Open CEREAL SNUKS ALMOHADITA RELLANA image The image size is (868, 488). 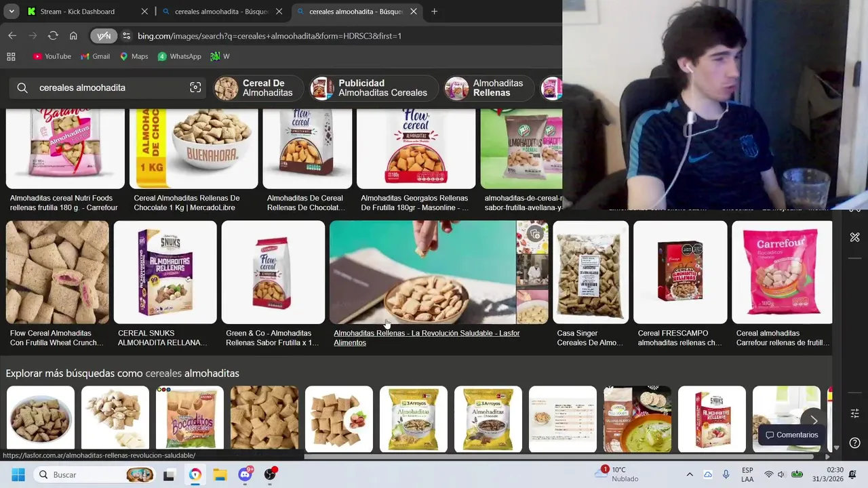(x=165, y=272)
